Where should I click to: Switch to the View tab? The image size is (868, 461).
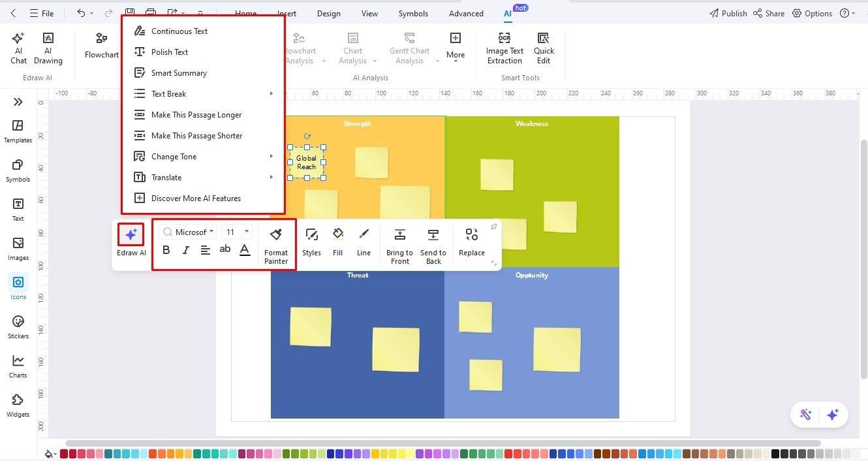pos(369,13)
